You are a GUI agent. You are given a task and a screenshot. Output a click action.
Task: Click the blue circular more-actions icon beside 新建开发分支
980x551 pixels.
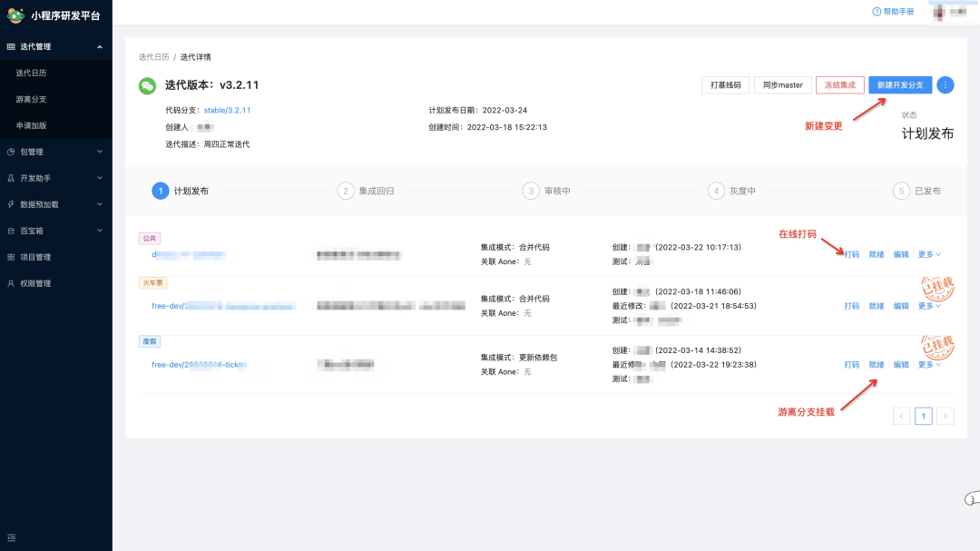(946, 84)
